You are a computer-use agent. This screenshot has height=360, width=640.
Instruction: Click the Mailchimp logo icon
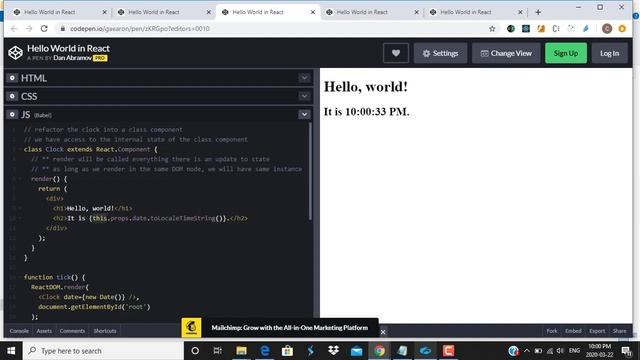click(191, 328)
